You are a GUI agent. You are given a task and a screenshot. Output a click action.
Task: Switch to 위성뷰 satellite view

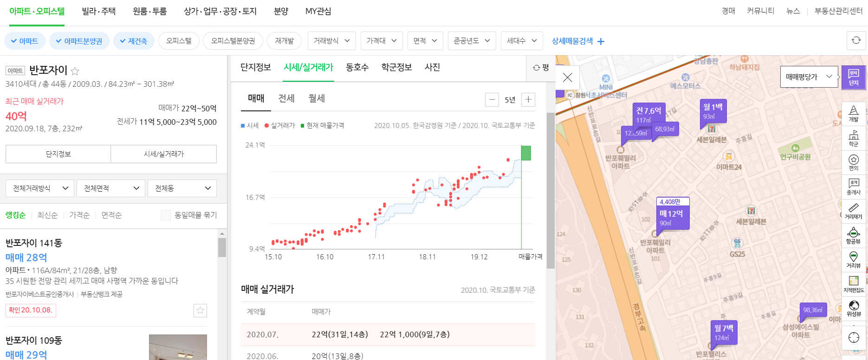(853, 309)
